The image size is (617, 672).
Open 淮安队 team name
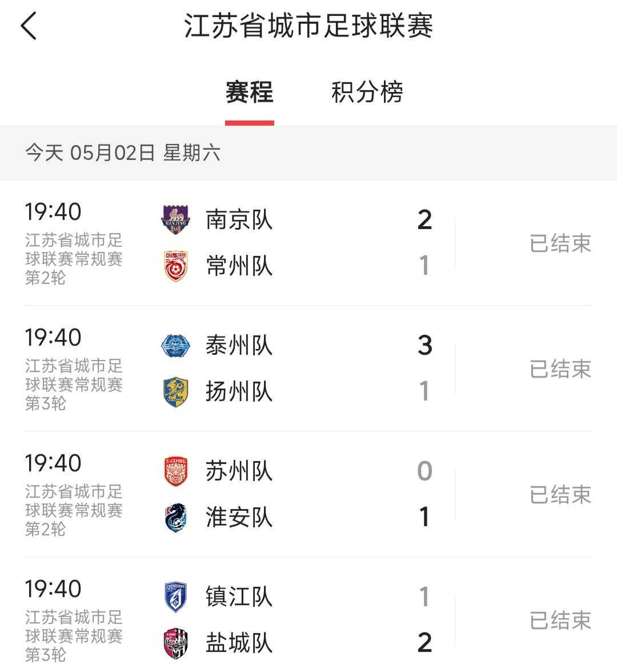coord(239,517)
